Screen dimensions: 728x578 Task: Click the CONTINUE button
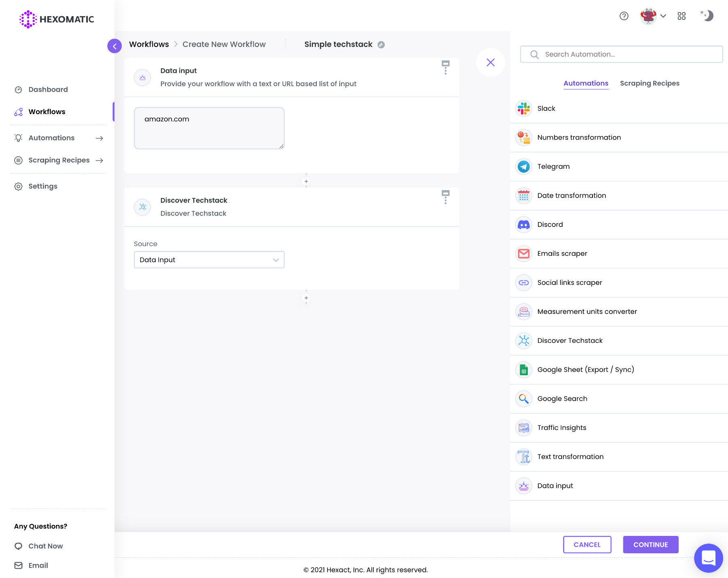(650, 545)
